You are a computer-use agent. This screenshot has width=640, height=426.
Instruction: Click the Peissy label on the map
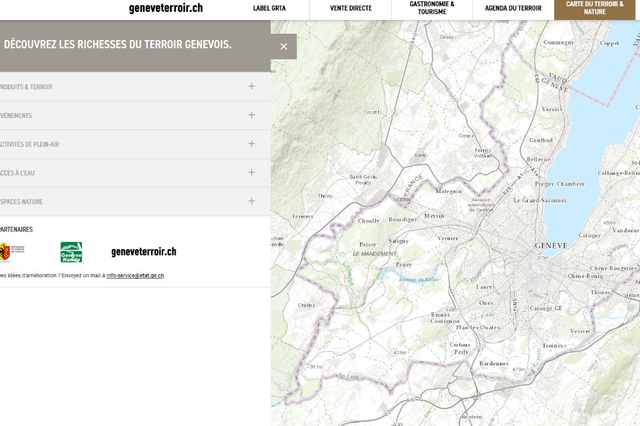(x=367, y=244)
